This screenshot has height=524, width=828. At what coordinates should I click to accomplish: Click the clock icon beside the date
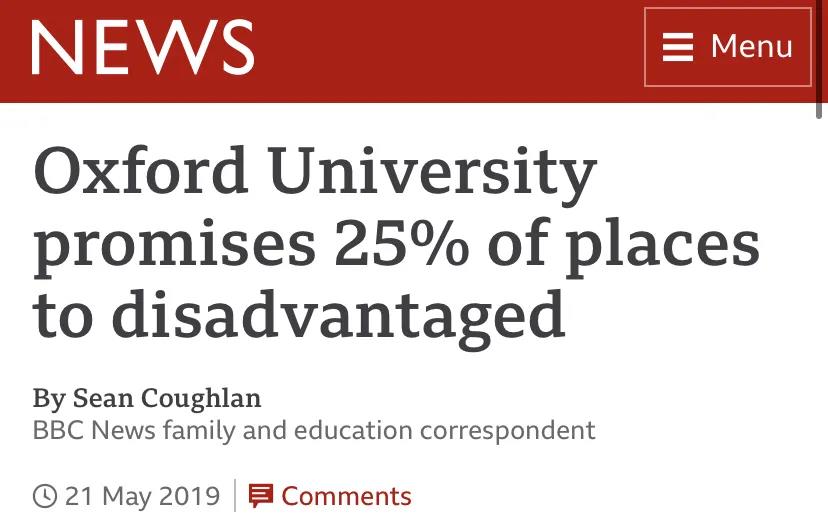(45, 496)
